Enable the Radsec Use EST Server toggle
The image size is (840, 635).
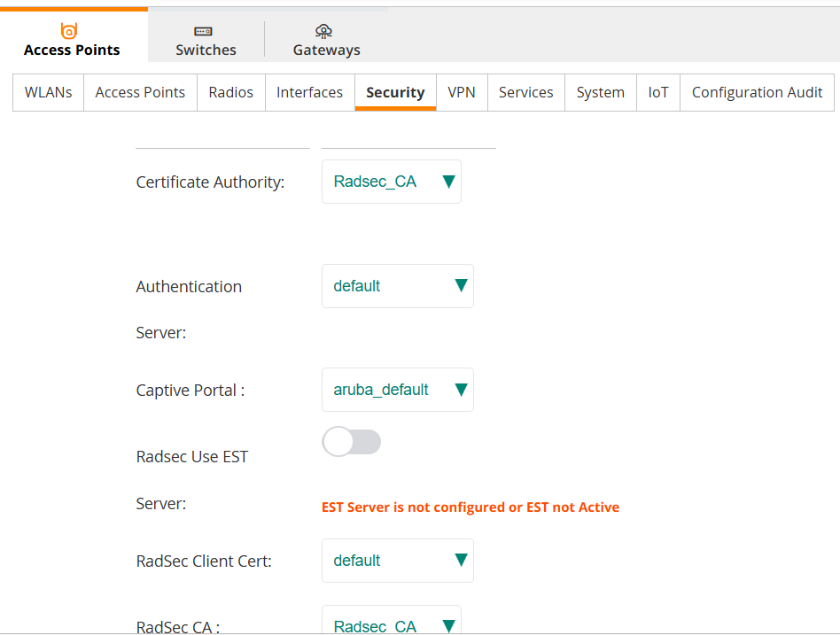tap(352, 442)
